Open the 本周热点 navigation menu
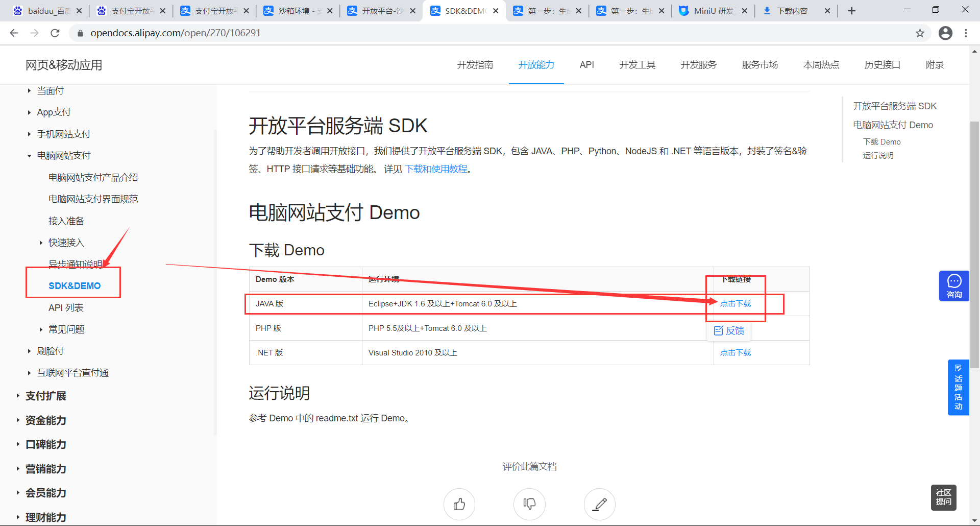Screen dimensions: 980x526 821,65
